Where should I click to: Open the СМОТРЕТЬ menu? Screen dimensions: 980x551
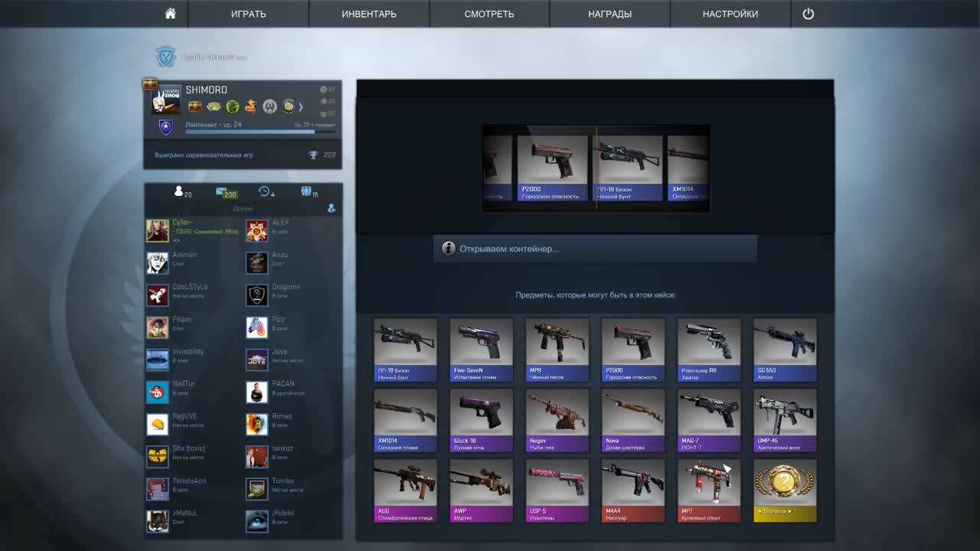(x=489, y=14)
